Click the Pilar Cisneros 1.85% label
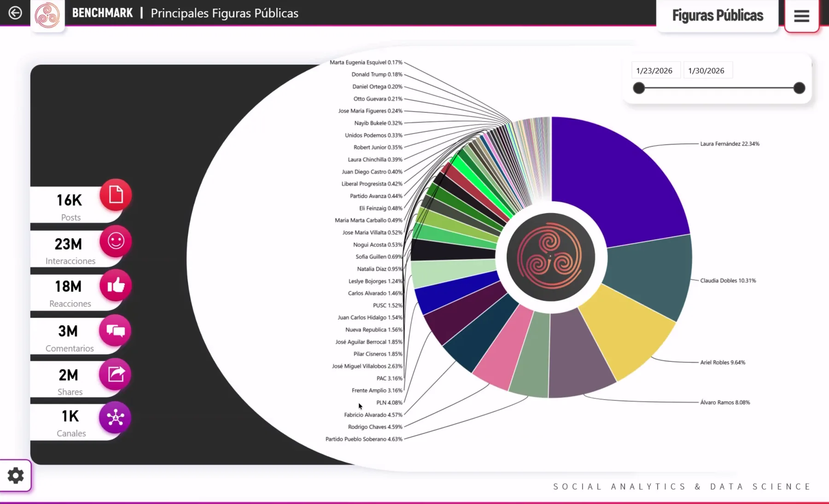The height and width of the screenshot is (504, 829). click(x=378, y=354)
